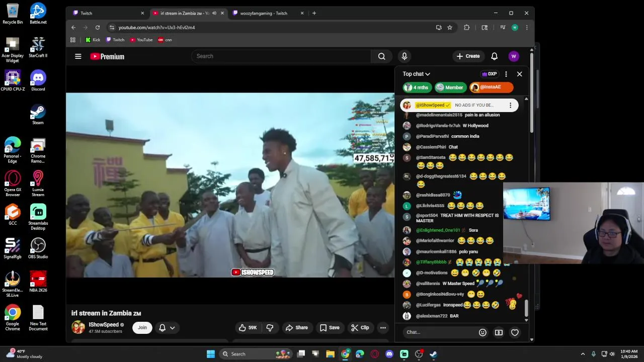Open Windows Start menu

click(210, 354)
